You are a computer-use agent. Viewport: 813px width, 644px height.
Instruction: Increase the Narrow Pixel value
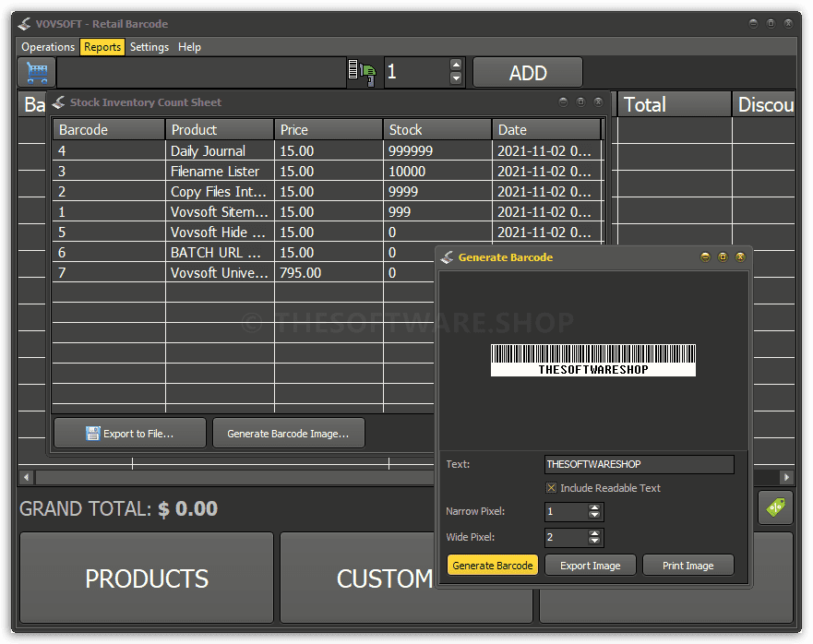594,507
